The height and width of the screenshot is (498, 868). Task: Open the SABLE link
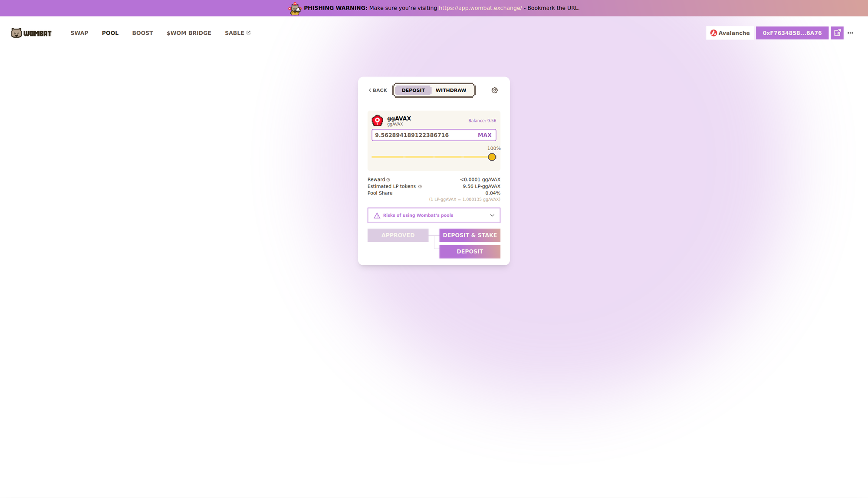[238, 33]
